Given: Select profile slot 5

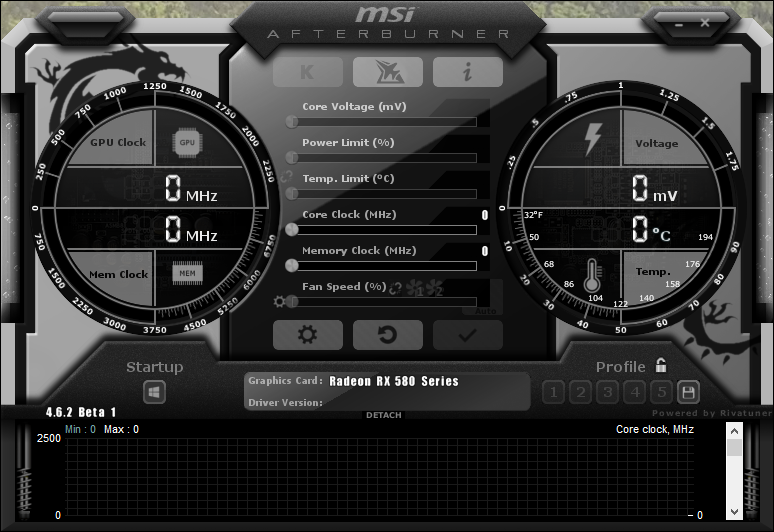Looking at the screenshot, I should coord(661,392).
